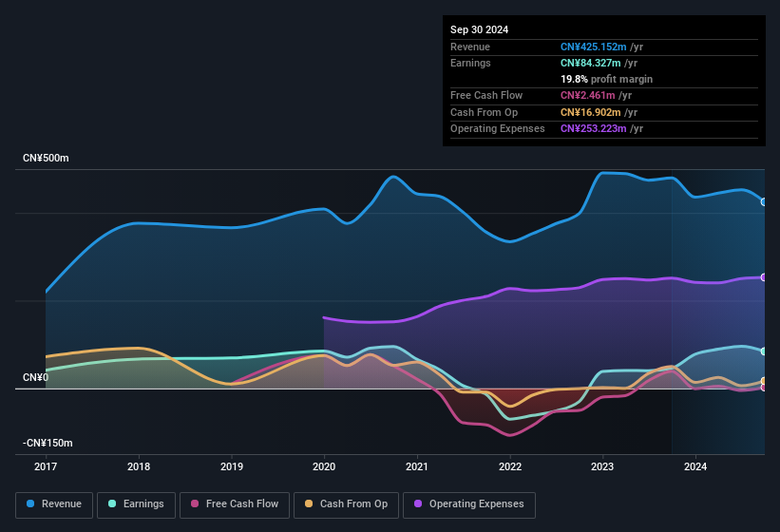The image size is (780, 532).
Task: Click the 2017 x-axis label
Action: click(46, 466)
